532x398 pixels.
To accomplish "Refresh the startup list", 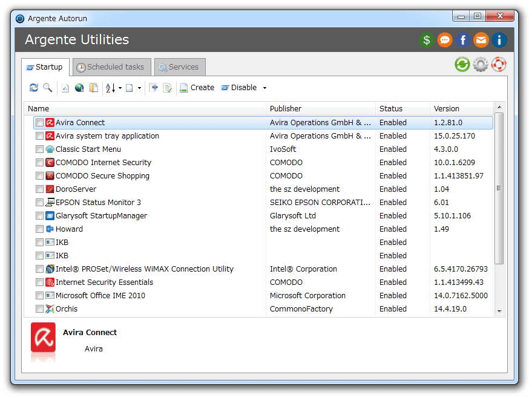I will click(33, 88).
